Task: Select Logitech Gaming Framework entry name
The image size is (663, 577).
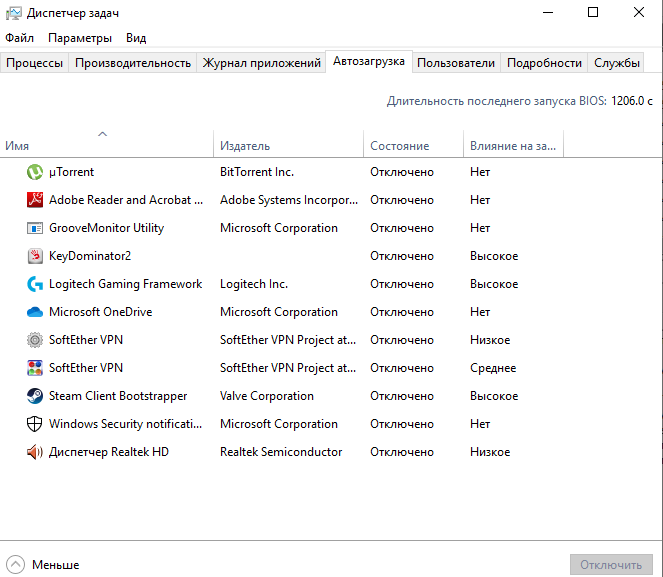Action: [126, 284]
